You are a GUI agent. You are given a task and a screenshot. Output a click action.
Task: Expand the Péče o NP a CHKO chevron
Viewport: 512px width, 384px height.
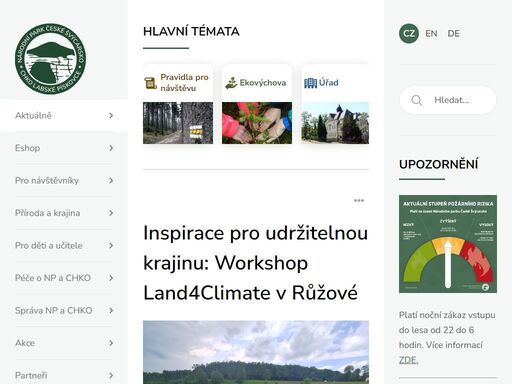point(111,278)
